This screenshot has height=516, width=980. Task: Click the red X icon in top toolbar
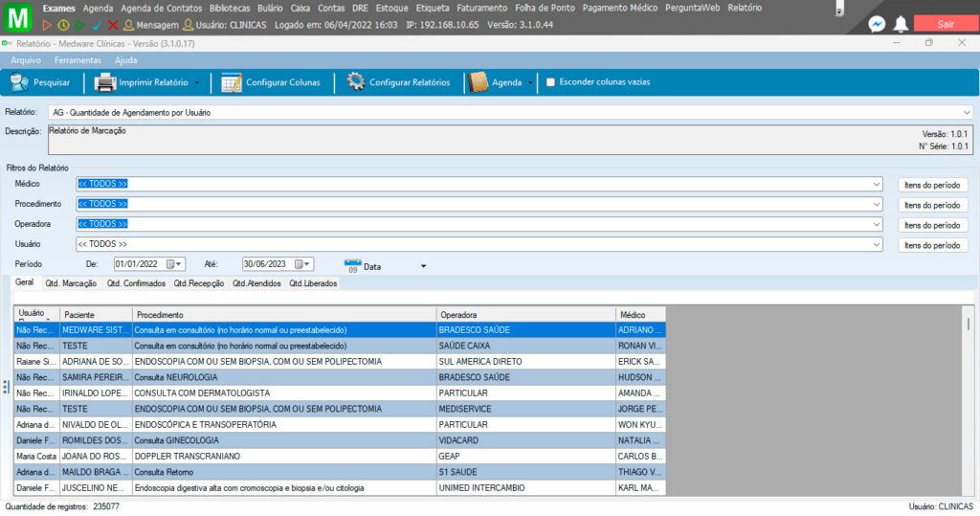113,24
